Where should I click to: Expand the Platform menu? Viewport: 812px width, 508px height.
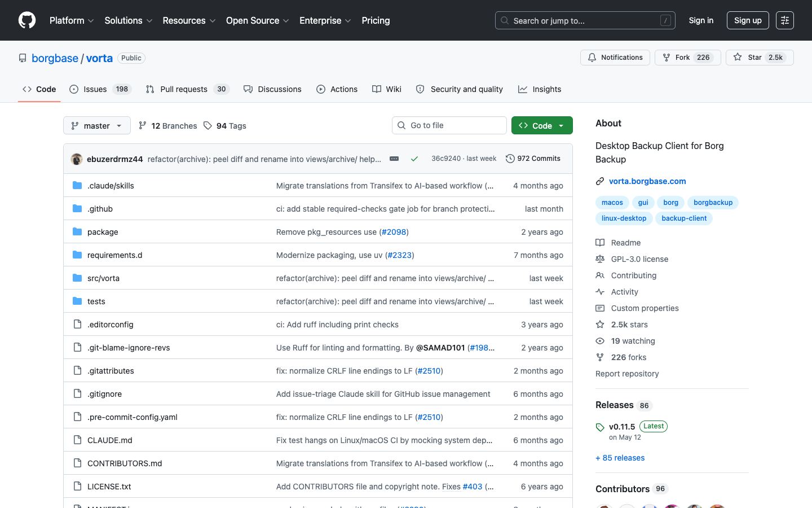pyautogui.click(x=72, y=20)
